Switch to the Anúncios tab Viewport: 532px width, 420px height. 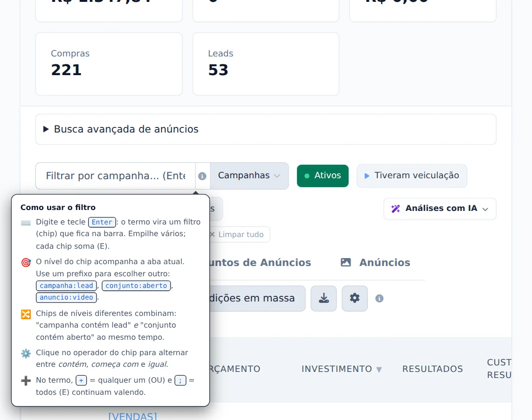(376, 262)
